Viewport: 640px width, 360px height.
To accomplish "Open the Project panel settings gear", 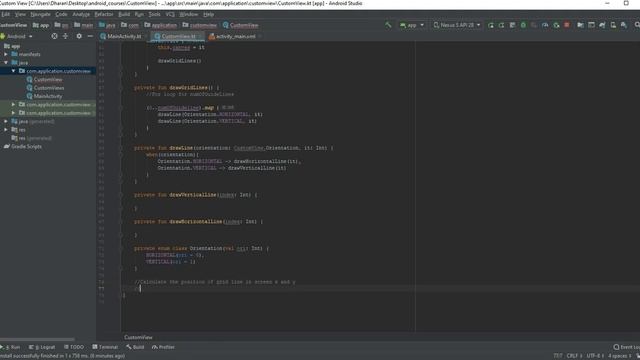I will pyautogui.click(x=79, y=36).
